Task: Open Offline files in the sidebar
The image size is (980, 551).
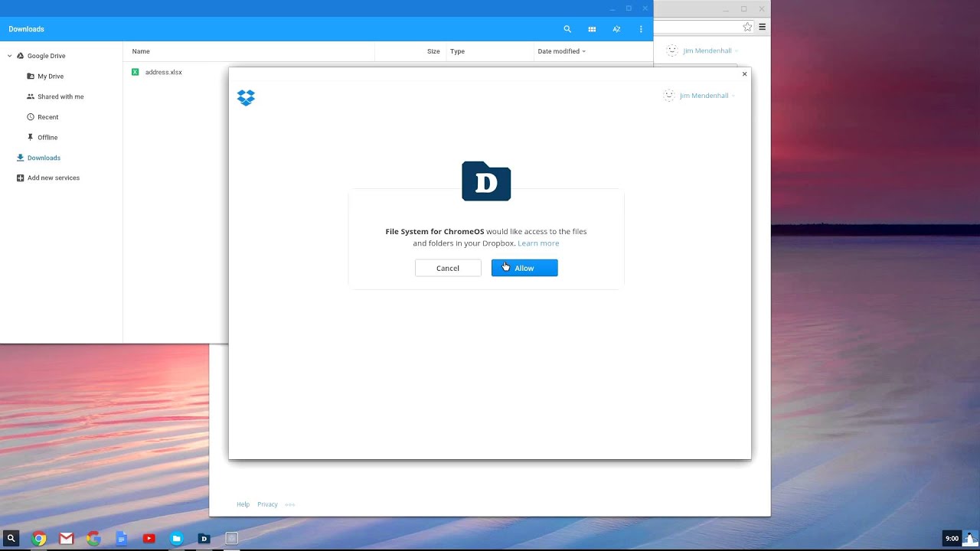Action: [47, 138]
